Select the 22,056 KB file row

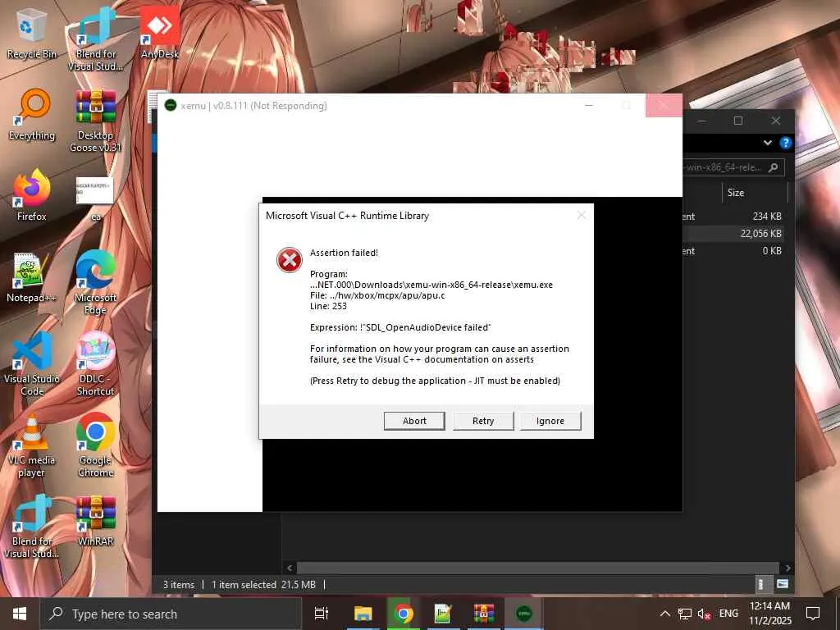click(x=733, y=234)
